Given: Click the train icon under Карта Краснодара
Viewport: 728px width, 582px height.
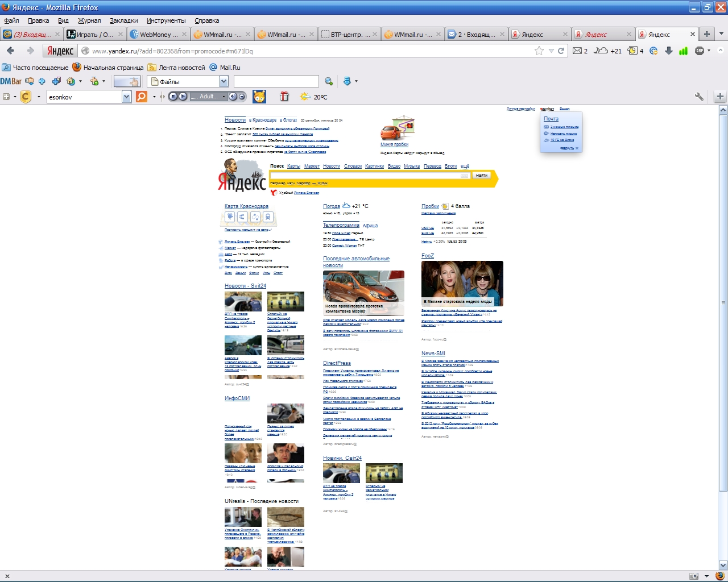Looking at the screenshot, I should point(268,217).
